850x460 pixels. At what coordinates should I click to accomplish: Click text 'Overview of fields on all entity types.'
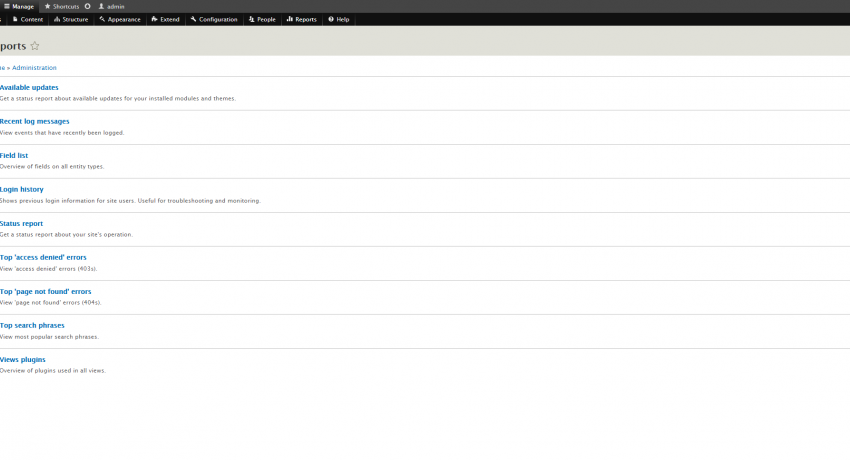[x=52, y=166]
